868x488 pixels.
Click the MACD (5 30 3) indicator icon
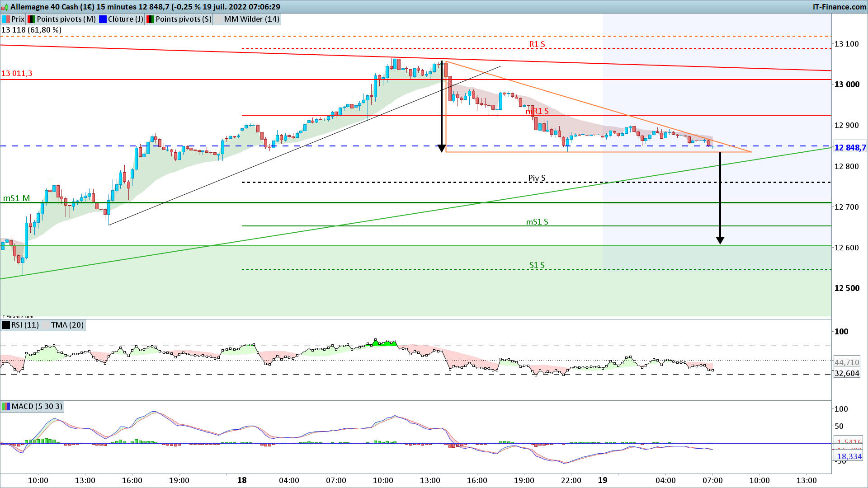coord(6,406)
